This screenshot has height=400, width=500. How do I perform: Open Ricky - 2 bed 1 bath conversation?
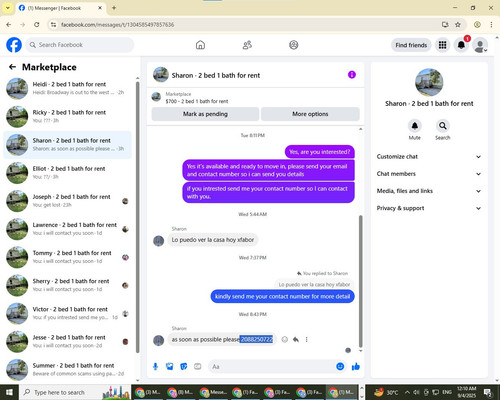coord(67,116)
